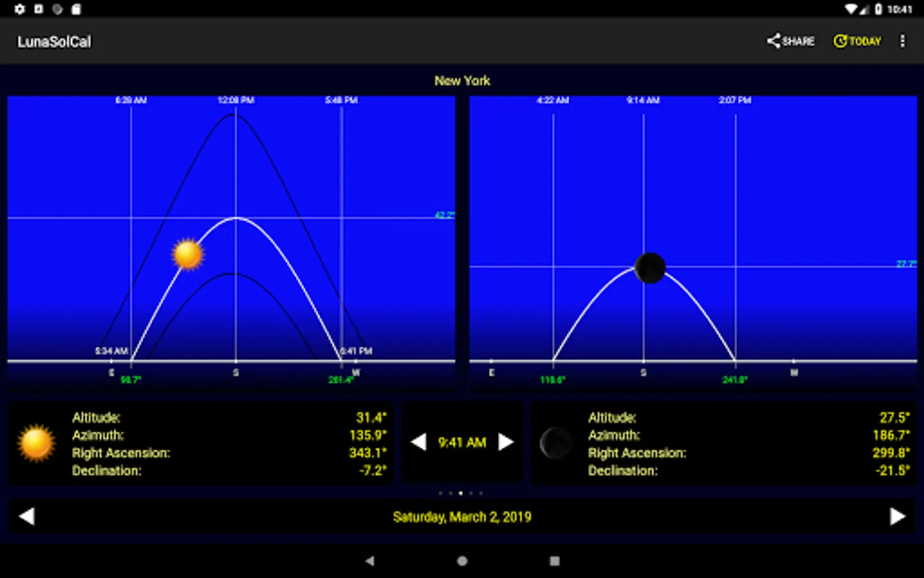Select the page indicator dots

coord(461,493)
